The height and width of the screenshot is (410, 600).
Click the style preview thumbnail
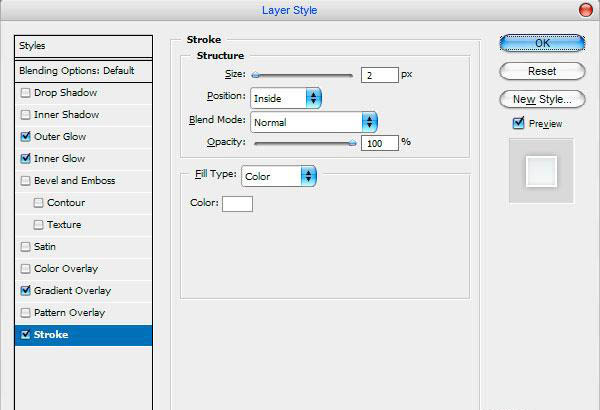coord(541,171)
